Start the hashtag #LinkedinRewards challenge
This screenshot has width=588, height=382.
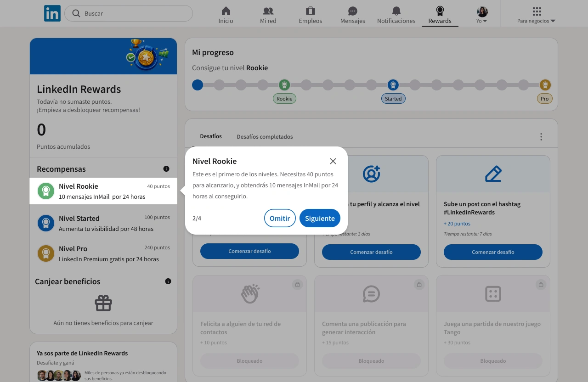tap(493, 252)
